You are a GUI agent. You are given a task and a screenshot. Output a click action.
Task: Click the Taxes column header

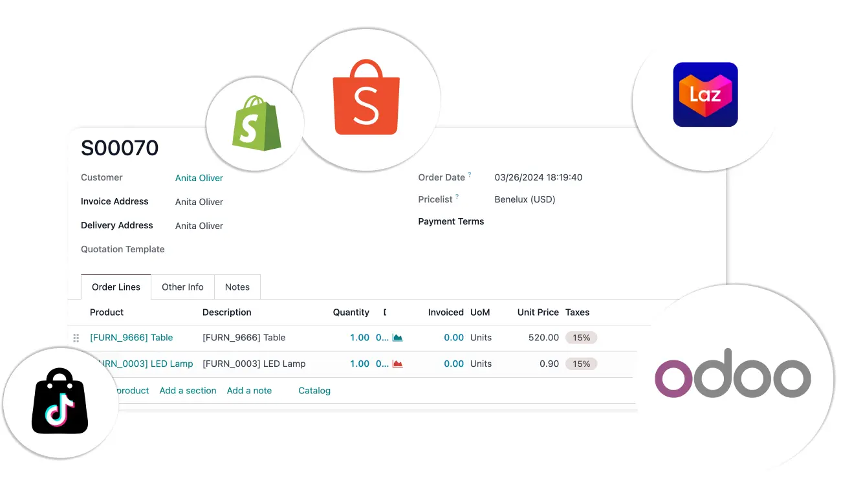[577, 312]
